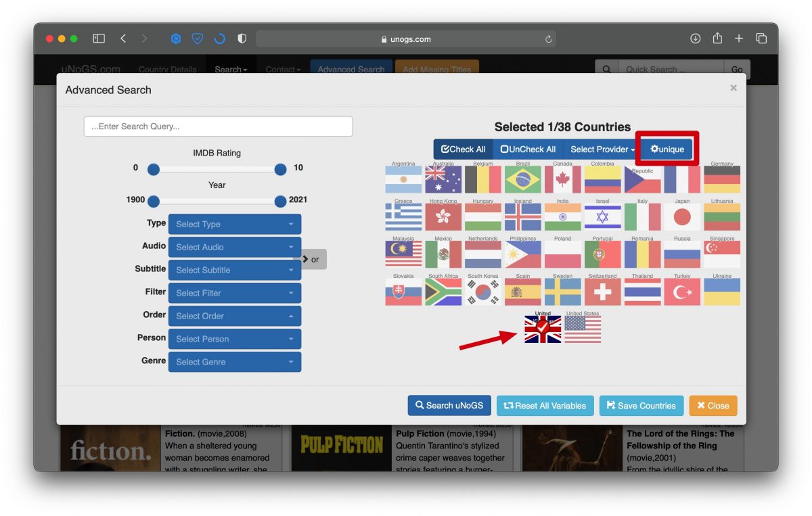Click the unique button
This screenshot has height=516, width=812.
[667, 149]
